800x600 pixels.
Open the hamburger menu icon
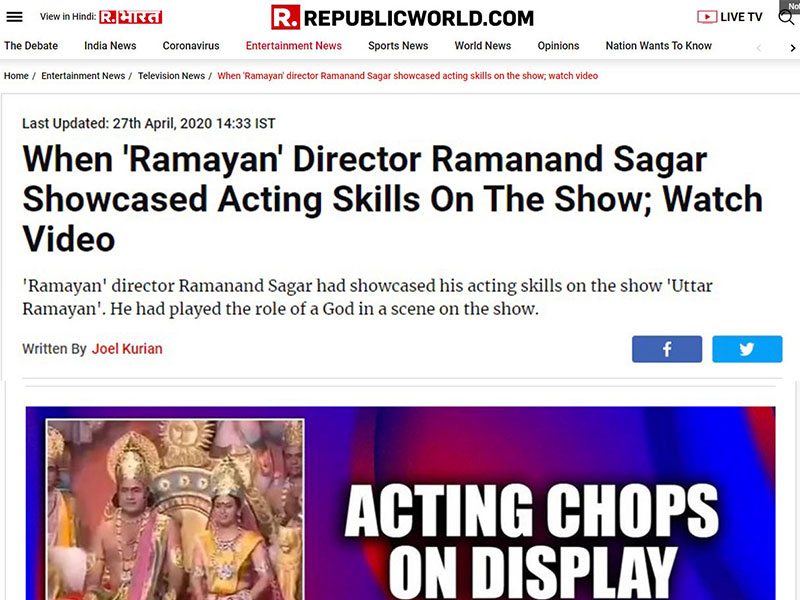pyautogui.click(x=14, y=17)
